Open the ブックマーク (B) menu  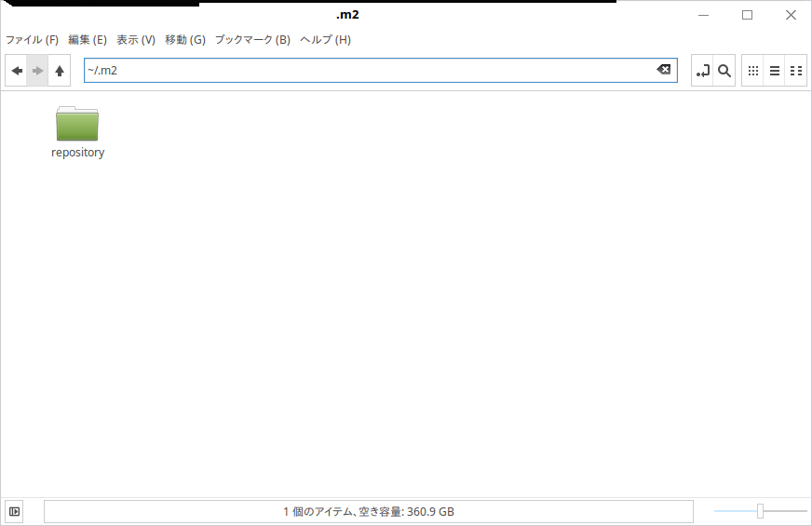(252, 40)
